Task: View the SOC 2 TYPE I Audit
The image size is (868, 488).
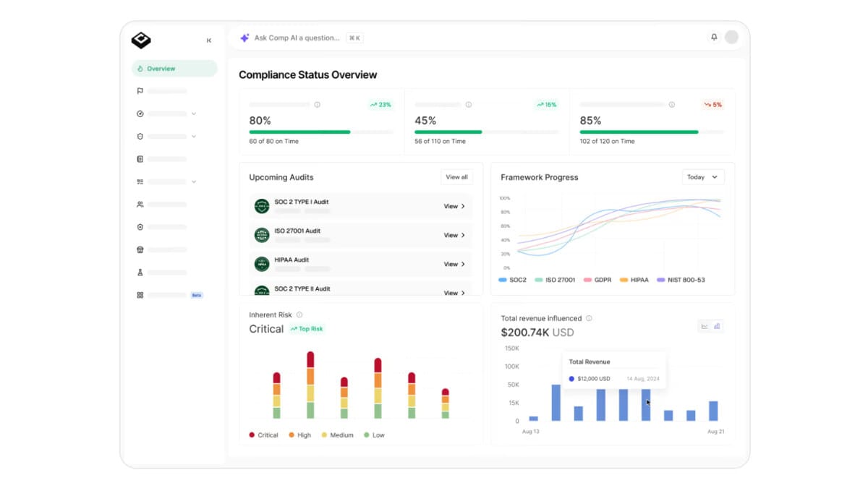Action: point(454,206)
